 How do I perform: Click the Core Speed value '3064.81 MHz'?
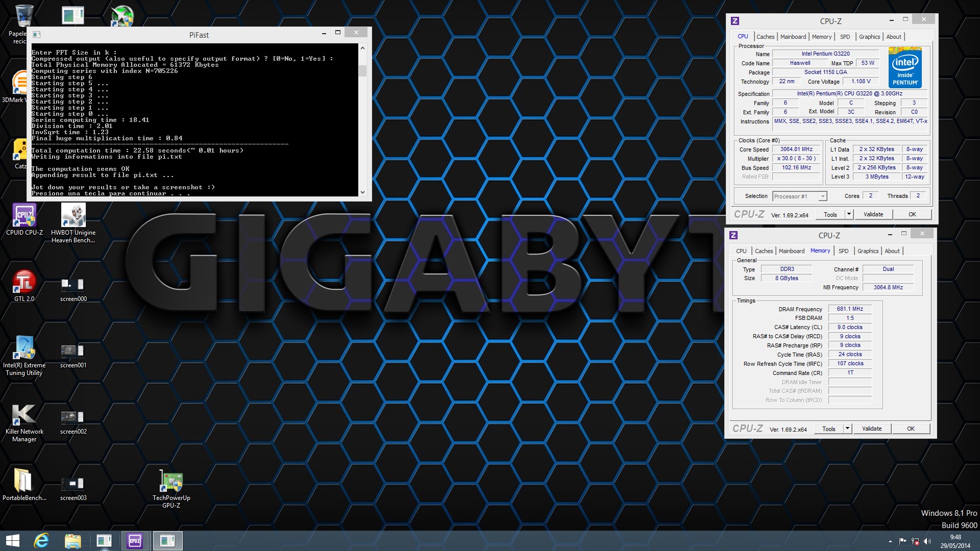coord(796,149)
